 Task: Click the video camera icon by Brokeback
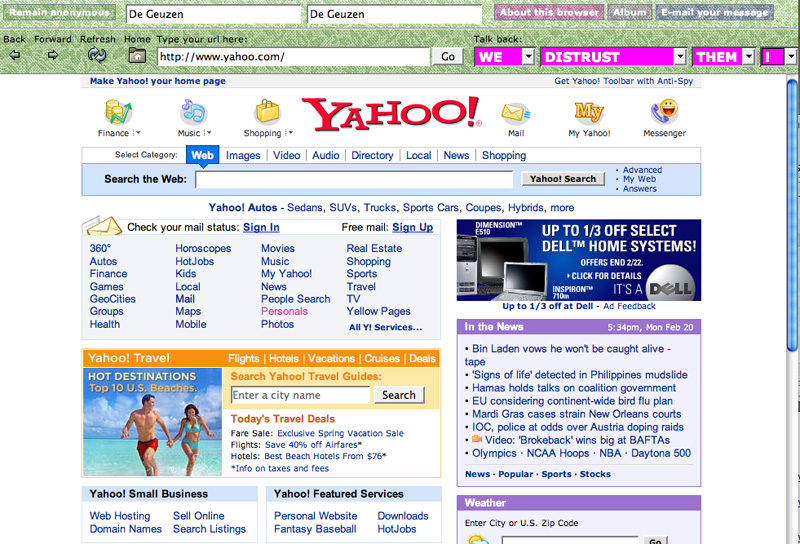coord(477,439)
